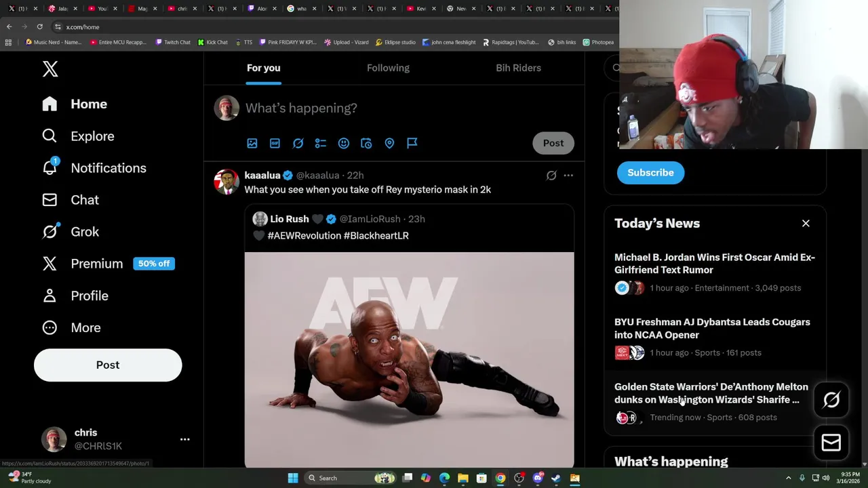868x488 pixels.
Task: Open kaaalua's profile avatar
Action: [x=226, y=182]
